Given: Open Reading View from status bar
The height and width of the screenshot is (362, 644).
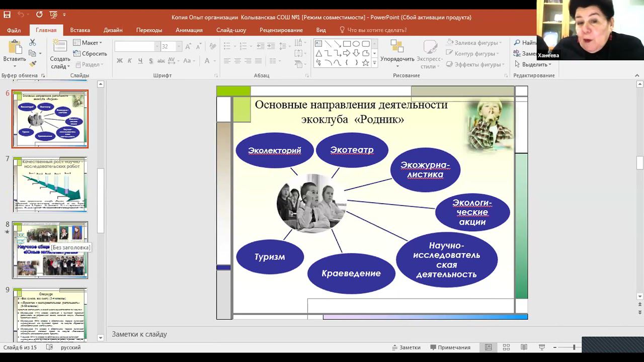Looking at the screenshot, I should click(524, 347).
